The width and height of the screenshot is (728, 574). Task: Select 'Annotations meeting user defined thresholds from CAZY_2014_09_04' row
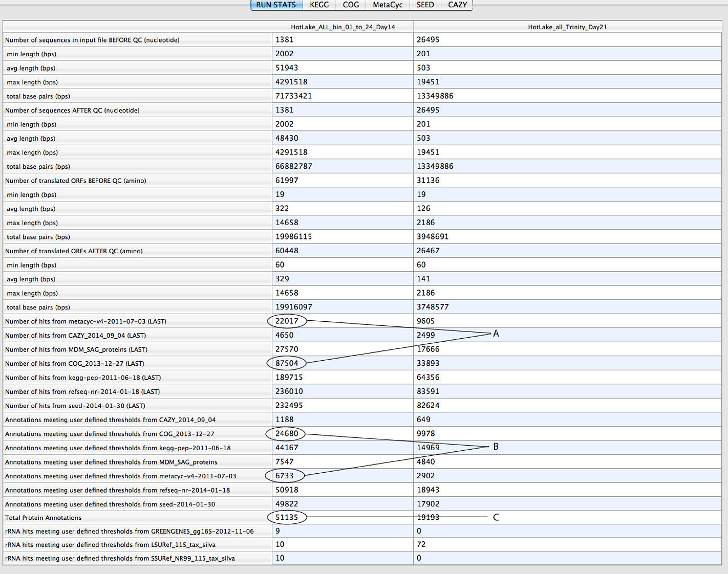point(362,420)
